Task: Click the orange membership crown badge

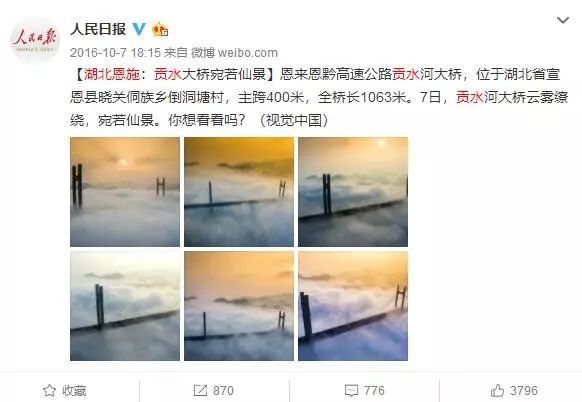Action: [160, 29]
